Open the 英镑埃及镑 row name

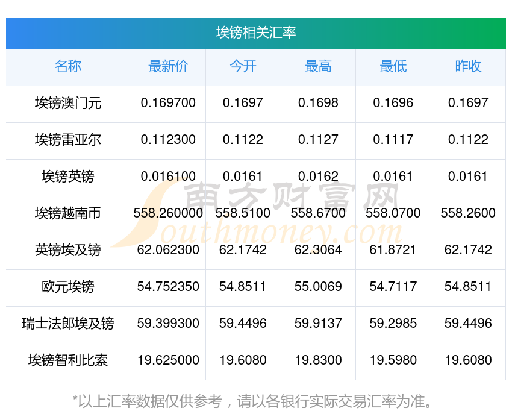click(68, 250)
